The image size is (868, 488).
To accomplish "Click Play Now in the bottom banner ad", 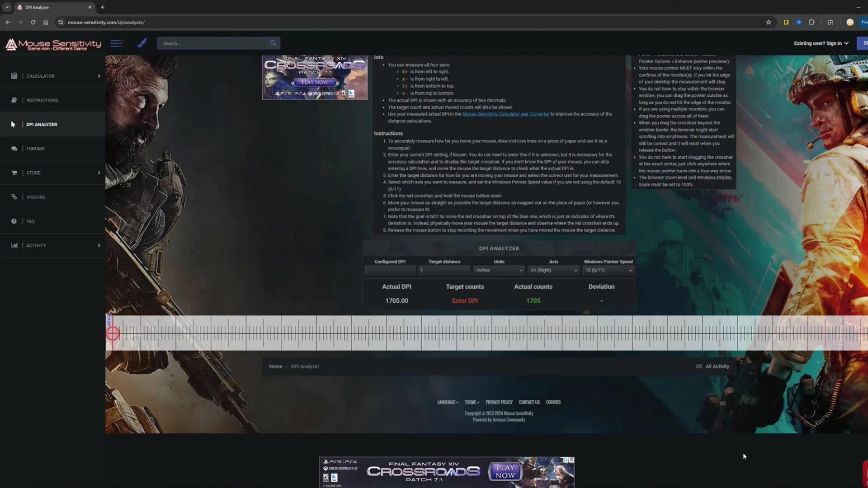I will [x=505, y=472].
